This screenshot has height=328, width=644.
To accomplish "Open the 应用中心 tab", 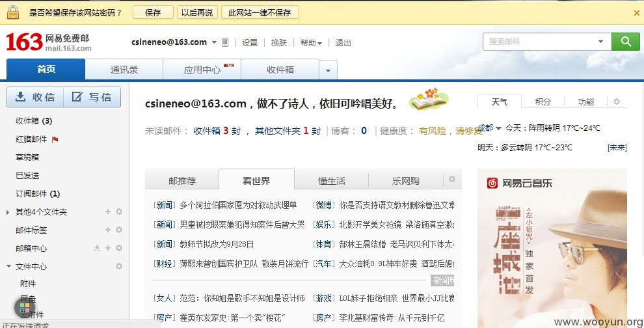I will [x=202, y=70].
